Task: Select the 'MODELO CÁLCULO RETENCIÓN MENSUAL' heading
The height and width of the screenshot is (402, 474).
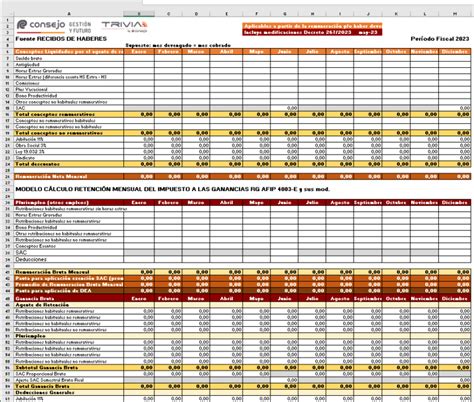Action: pos(172,189)
